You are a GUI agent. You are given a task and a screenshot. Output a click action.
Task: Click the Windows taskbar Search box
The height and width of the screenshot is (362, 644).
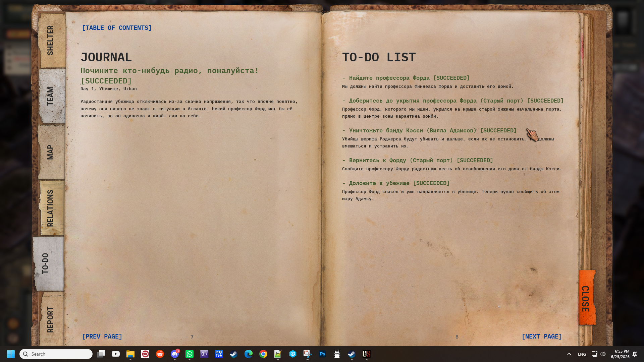[56, 354]
